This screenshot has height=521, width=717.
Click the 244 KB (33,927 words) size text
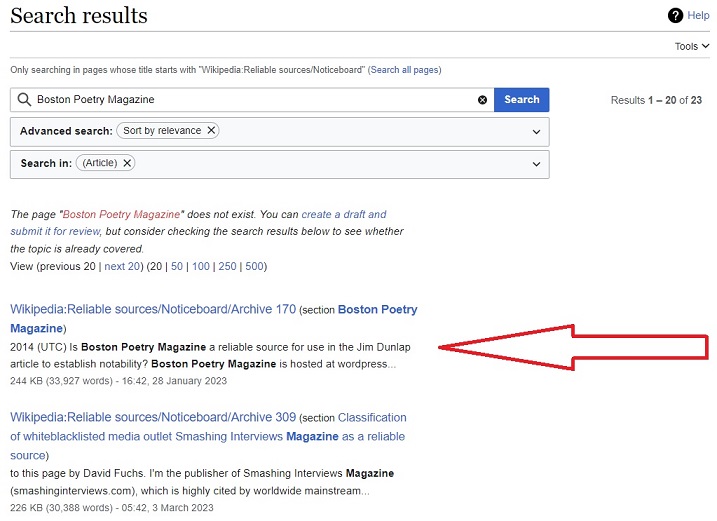[61, 381]
